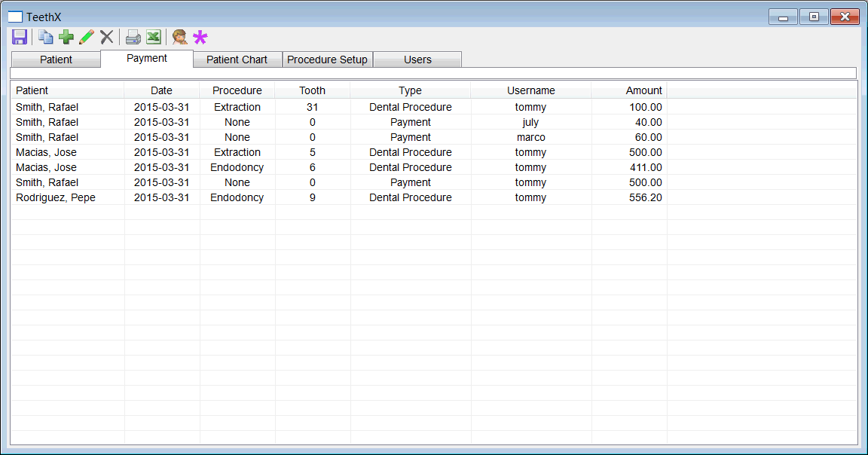Maximize the TeethX window

point(814,17)
